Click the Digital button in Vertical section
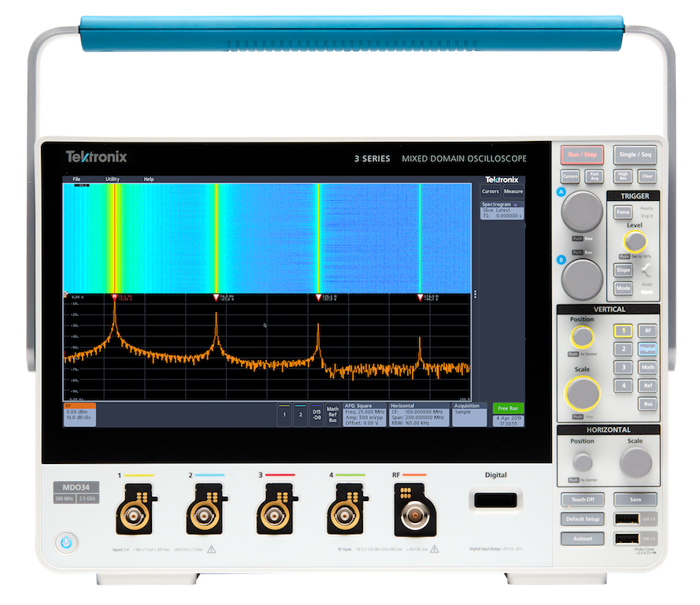This screenshot has height=605, width=700. point(647,349)
